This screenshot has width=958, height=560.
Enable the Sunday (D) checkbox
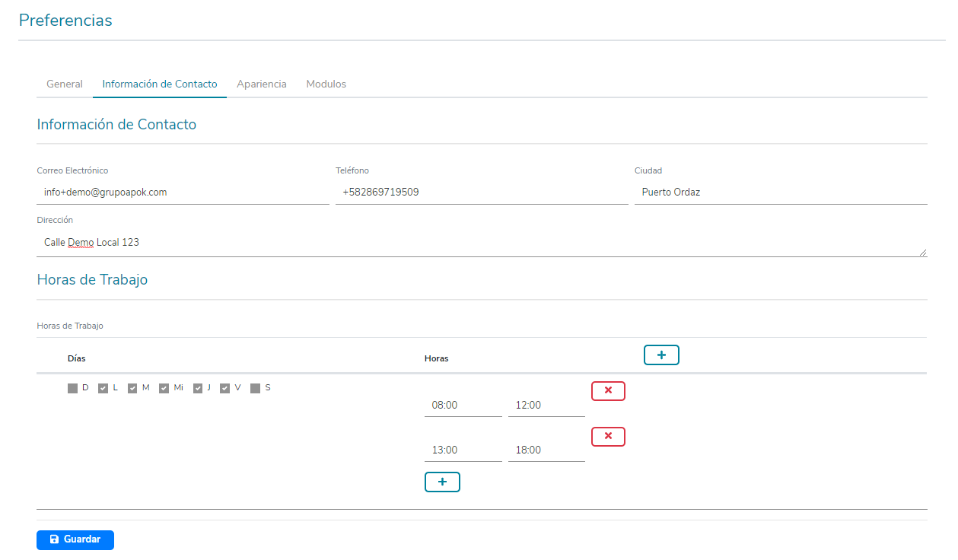click(x=73, y=388)
